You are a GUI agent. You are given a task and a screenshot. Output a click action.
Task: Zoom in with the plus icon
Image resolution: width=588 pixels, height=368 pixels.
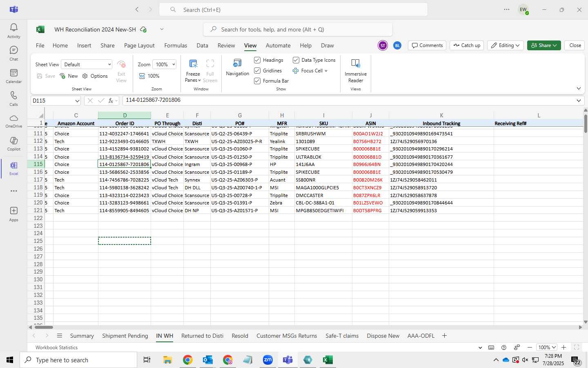click(563, 347)
